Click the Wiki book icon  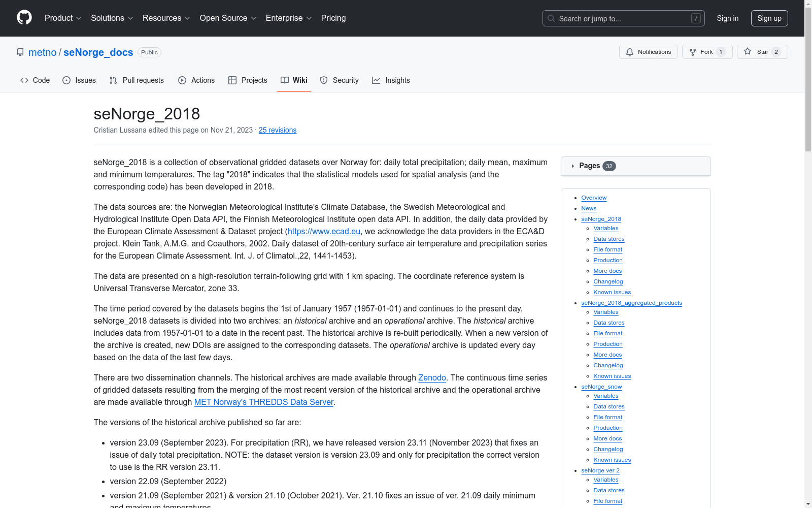(285, 80)
